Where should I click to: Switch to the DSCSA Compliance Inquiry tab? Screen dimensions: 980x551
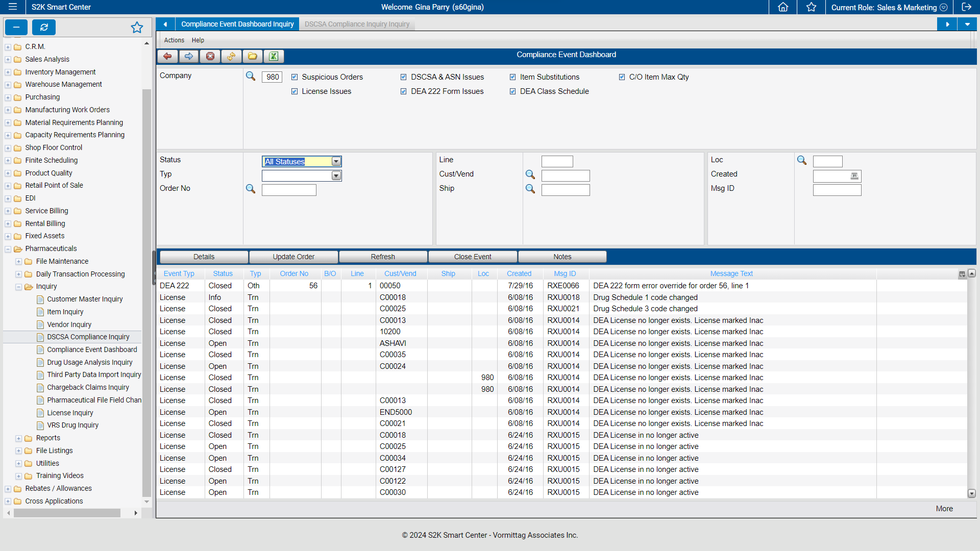[357, 23]
